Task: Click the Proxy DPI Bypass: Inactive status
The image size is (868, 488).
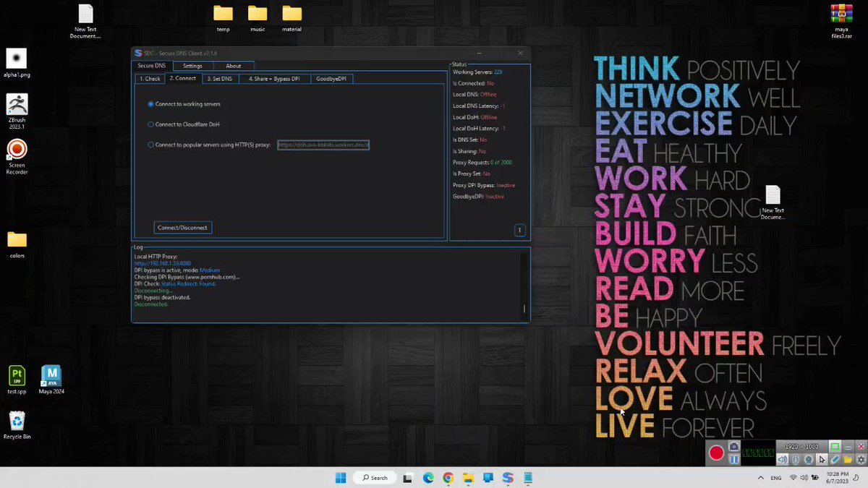Action: pyautogui.click(x=484, y=185)
